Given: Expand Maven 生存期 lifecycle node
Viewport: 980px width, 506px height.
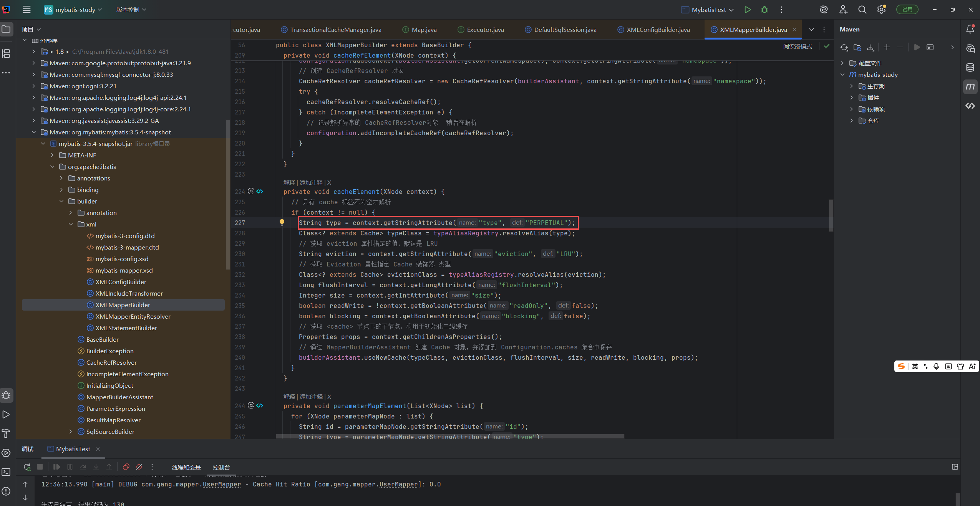Looking at the screenshot, I should point(851,86).
